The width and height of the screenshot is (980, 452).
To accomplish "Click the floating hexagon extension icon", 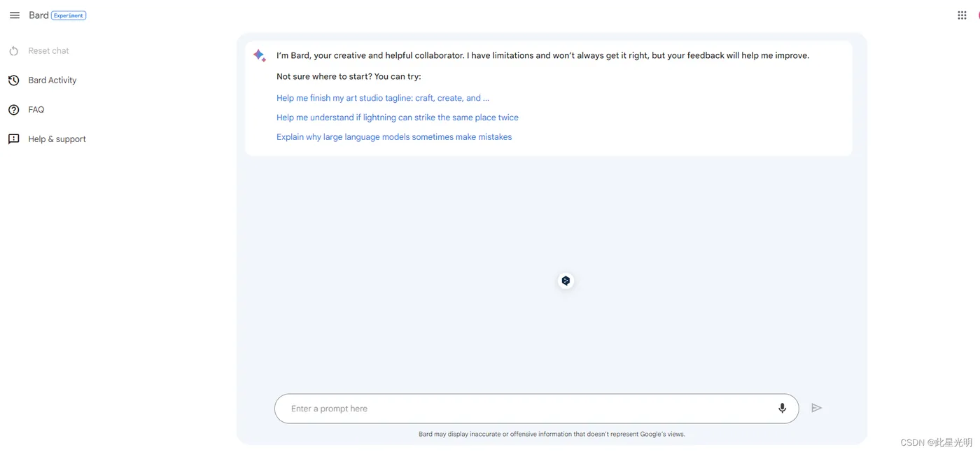I will 566,281.
